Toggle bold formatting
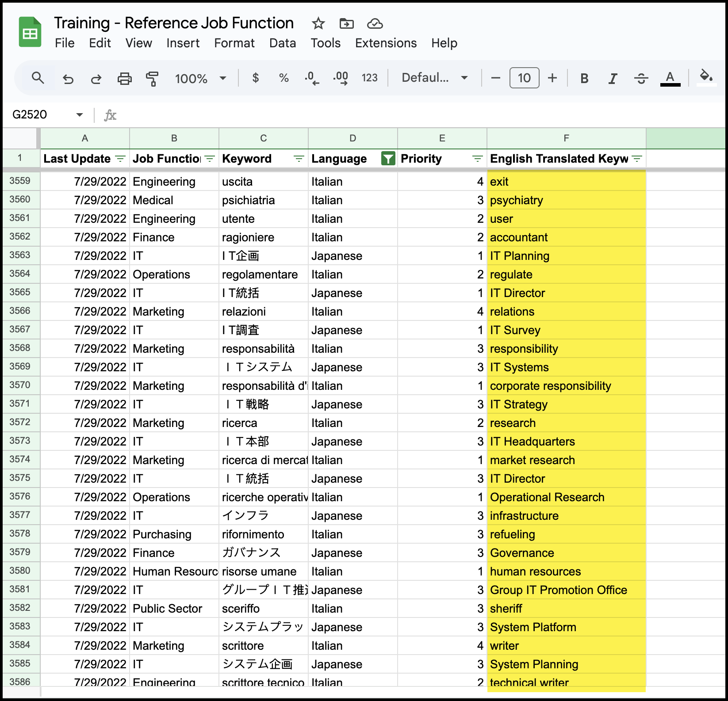Image resolution: width=728 pixels, height=701 pixels. click(584, 79)
